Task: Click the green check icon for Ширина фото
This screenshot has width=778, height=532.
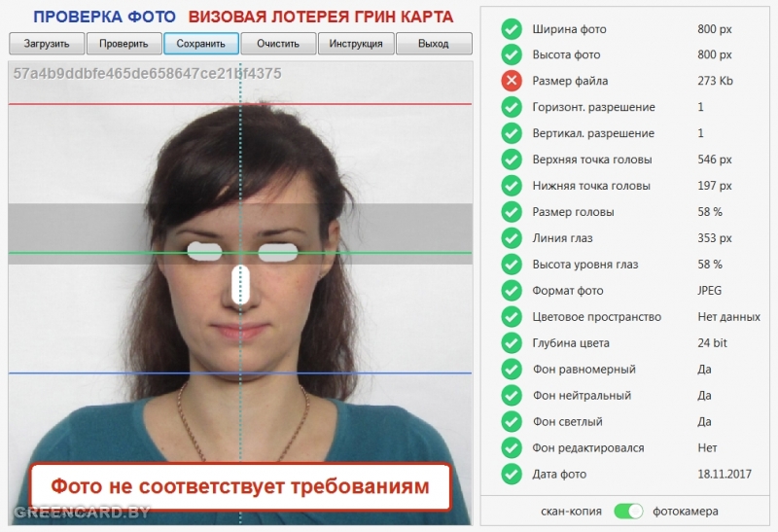Action: coord(512,29)
